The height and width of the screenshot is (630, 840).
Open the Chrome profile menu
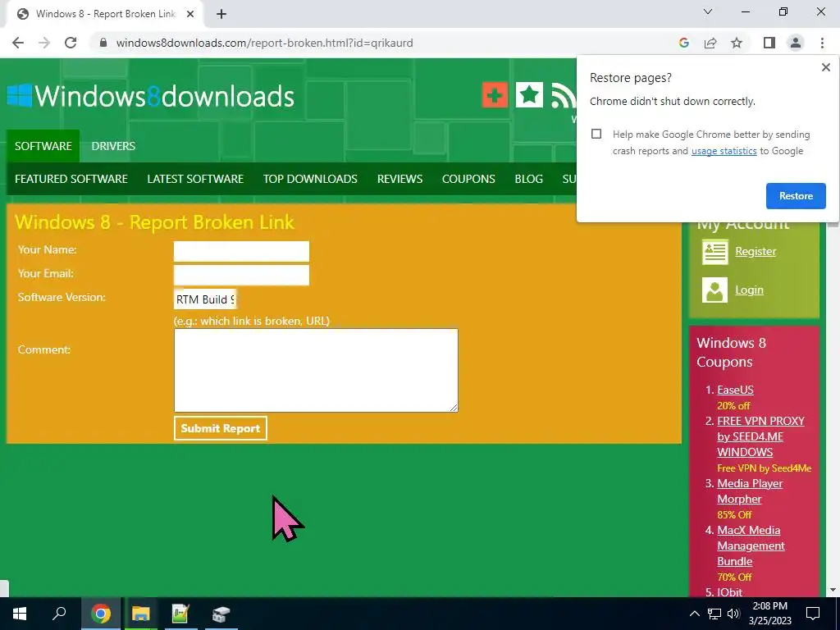tap(796, 43)
